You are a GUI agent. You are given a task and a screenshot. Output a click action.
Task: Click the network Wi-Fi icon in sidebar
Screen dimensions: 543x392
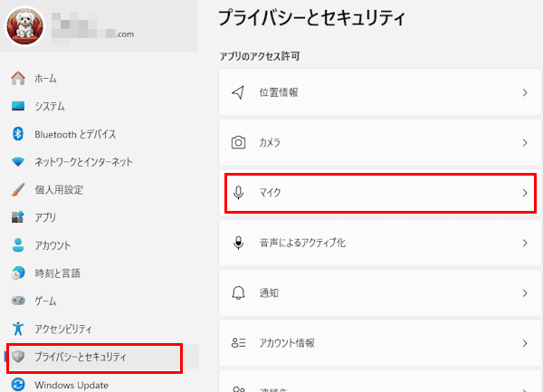tap(18, 162)
